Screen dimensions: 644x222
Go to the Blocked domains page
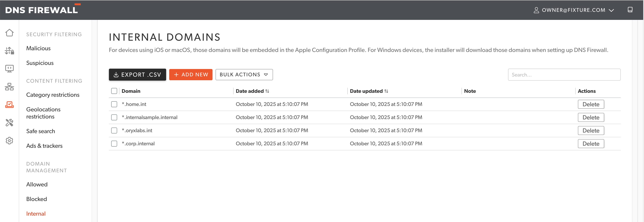click(36, 199)
